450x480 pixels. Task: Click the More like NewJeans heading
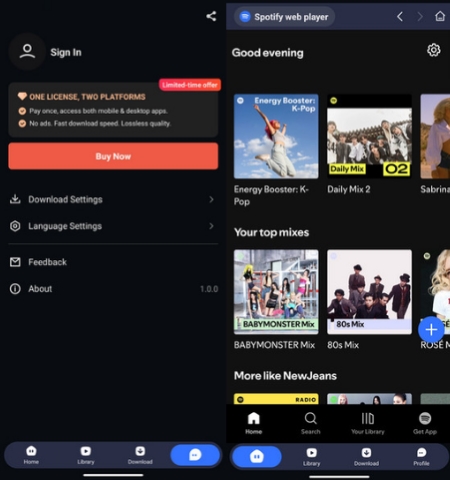285,376
